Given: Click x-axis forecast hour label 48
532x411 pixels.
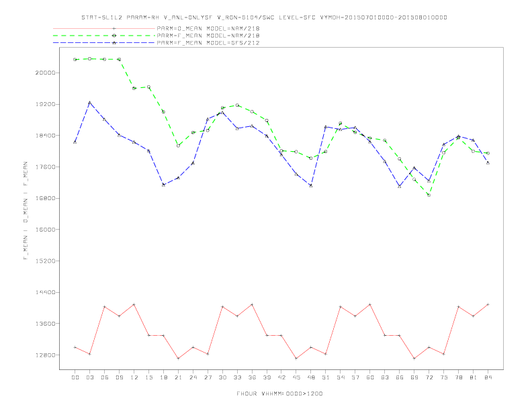Looking at the screenshot, I should pyautogui.click(x=311, y=377).
